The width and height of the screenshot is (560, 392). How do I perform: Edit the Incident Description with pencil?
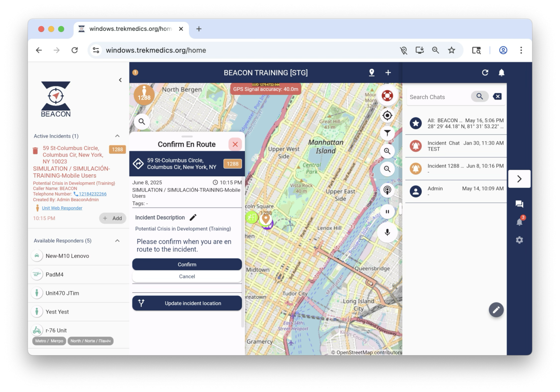click(193, 217)
